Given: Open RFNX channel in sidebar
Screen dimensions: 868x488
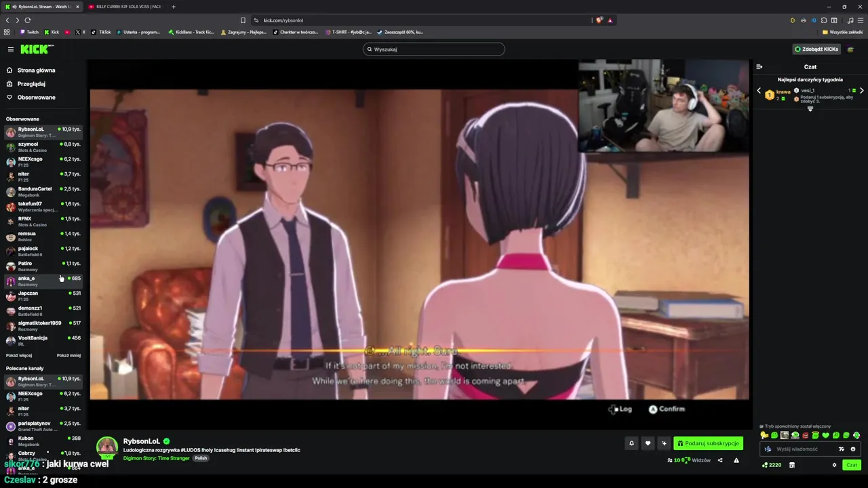Looking at the screenshot, I should pos(43,221).
